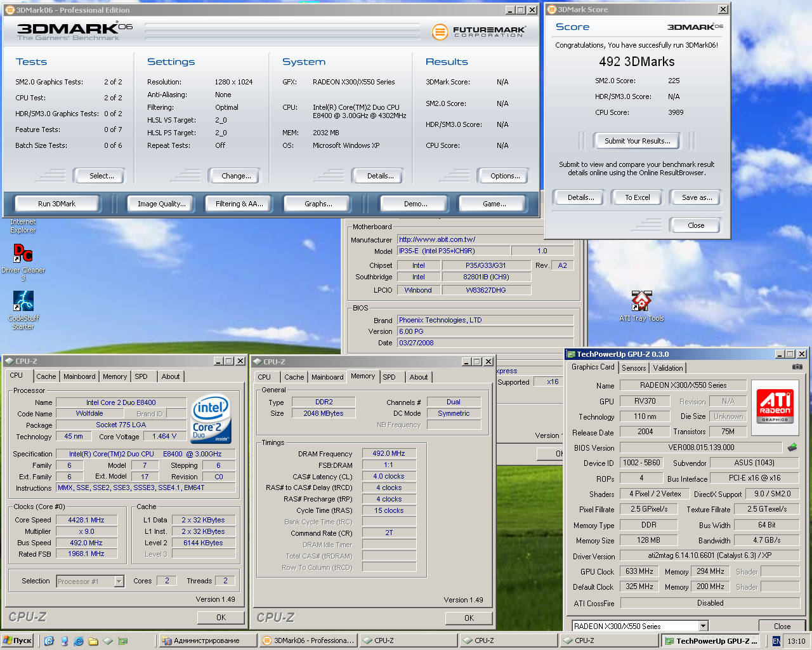The height and width of the screenshot is (650, 812).
Task: Click the GPU-Z title bar icon
Action: tap(571, 354)
